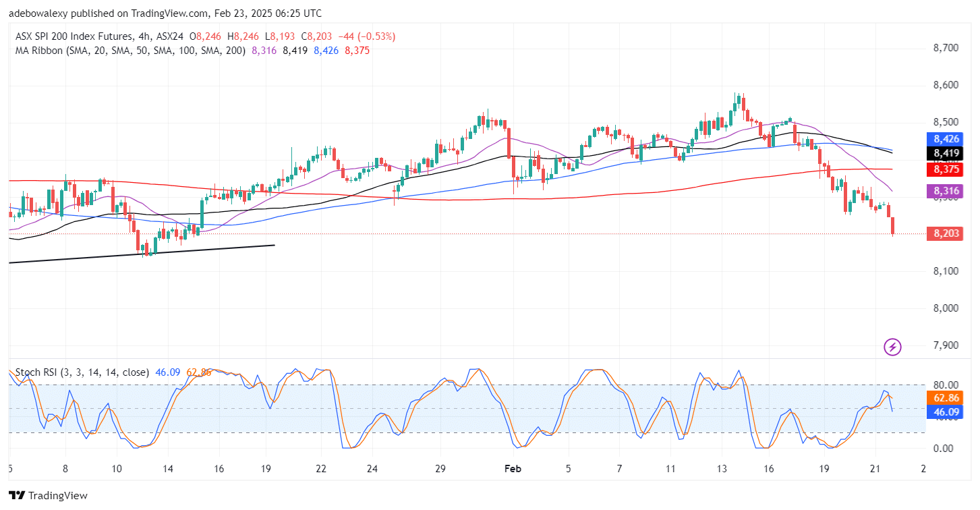Click the blue 46.09 value in Stoch RSI legend
This screenshot has height=510, width=980.
point(168,372)
